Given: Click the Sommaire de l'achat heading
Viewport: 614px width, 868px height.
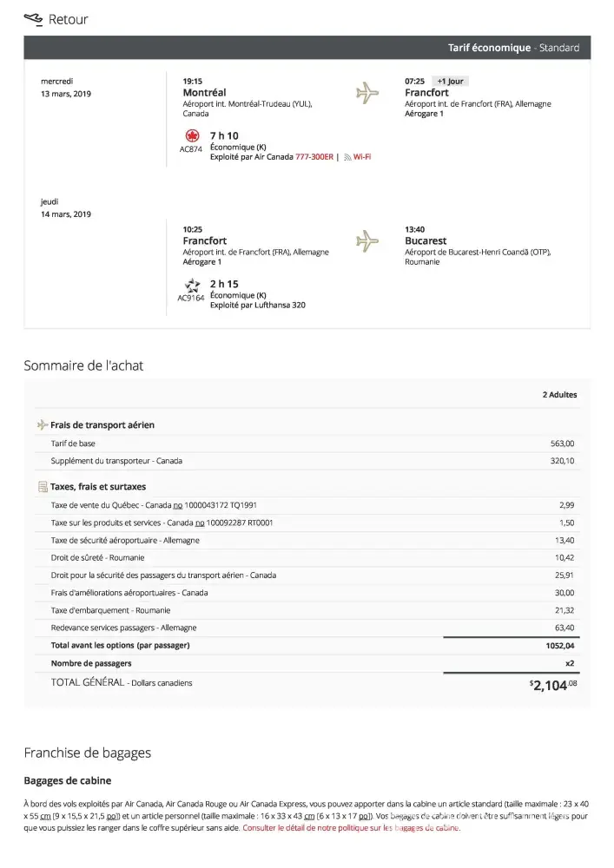Looking at the screenshot, I should [x=83, y=365].
